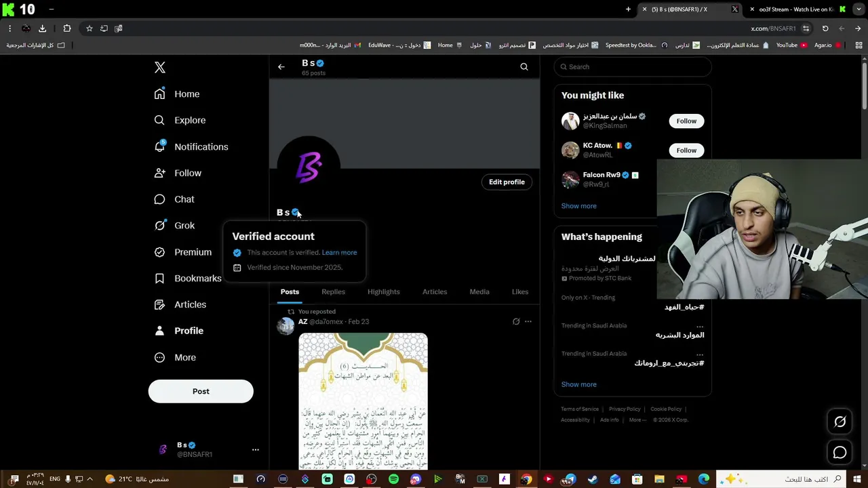The height and width of the screenshot is (488, 868).
Task: Open a new browser tab with plus icon
Action: click(628, 9)
